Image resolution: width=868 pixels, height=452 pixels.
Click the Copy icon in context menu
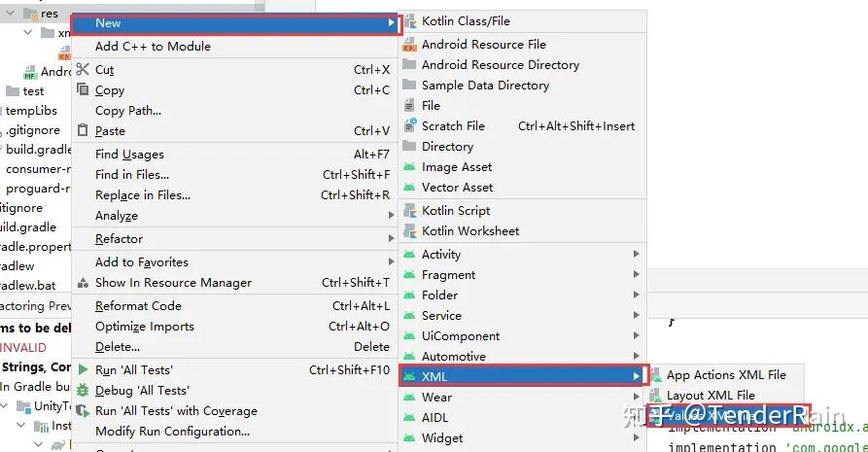[x=82, y=90]
